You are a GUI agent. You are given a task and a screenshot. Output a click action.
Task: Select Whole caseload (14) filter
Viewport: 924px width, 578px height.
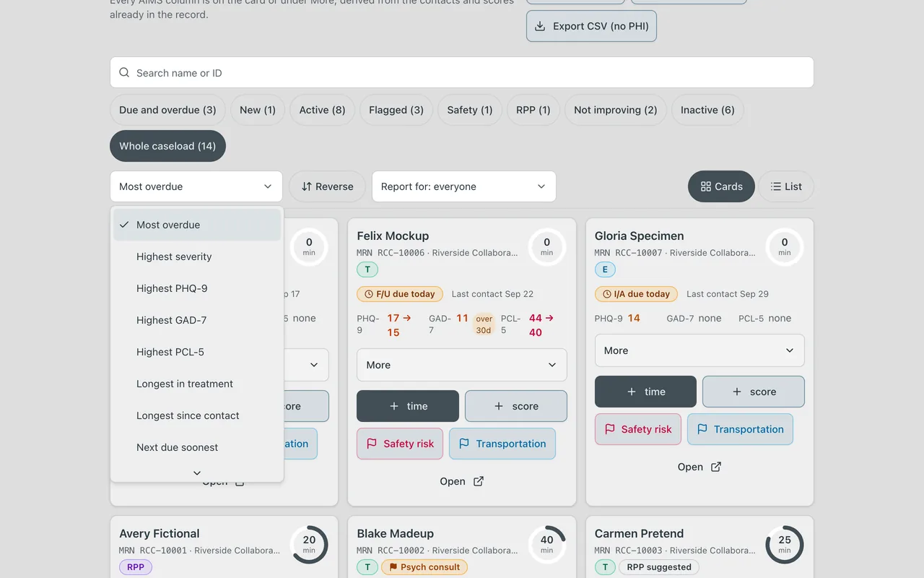pyautogui.click(x=167, y=146)
